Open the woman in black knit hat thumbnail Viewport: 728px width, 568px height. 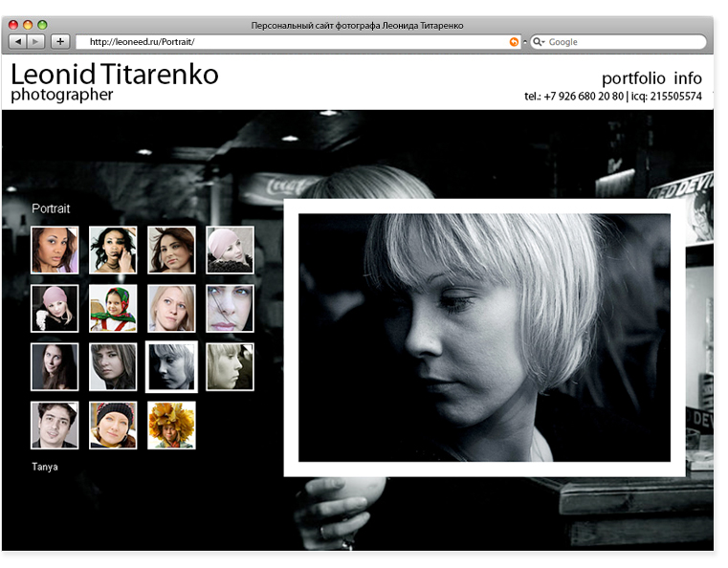coord(113,425)
